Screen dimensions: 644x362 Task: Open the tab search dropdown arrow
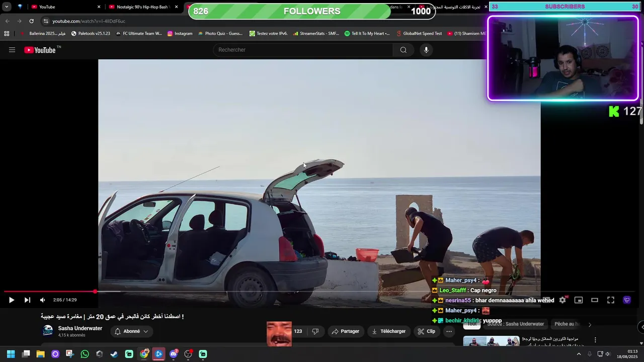7,7
